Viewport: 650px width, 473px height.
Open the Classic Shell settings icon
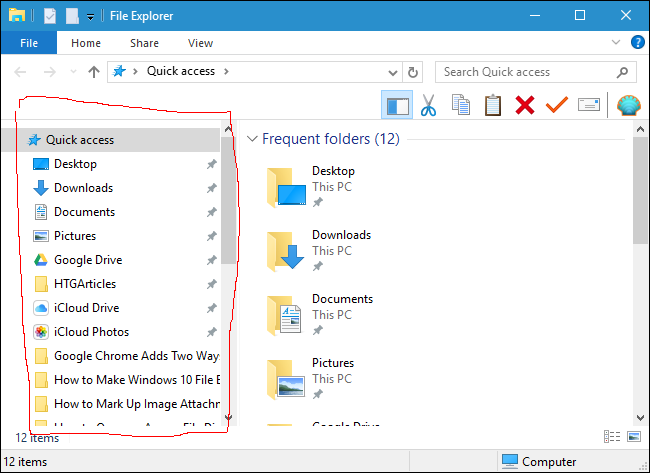coord(628,105)
